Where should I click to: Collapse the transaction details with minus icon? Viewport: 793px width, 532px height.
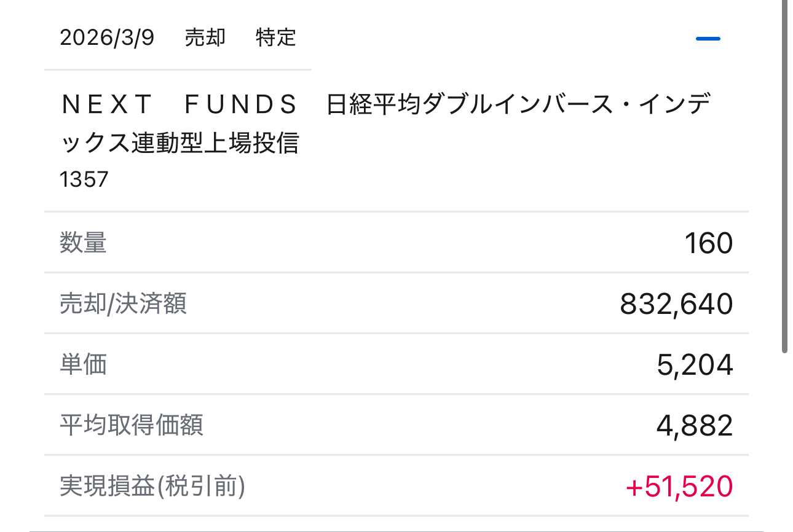pyautogui.click(x=708, y=39)
